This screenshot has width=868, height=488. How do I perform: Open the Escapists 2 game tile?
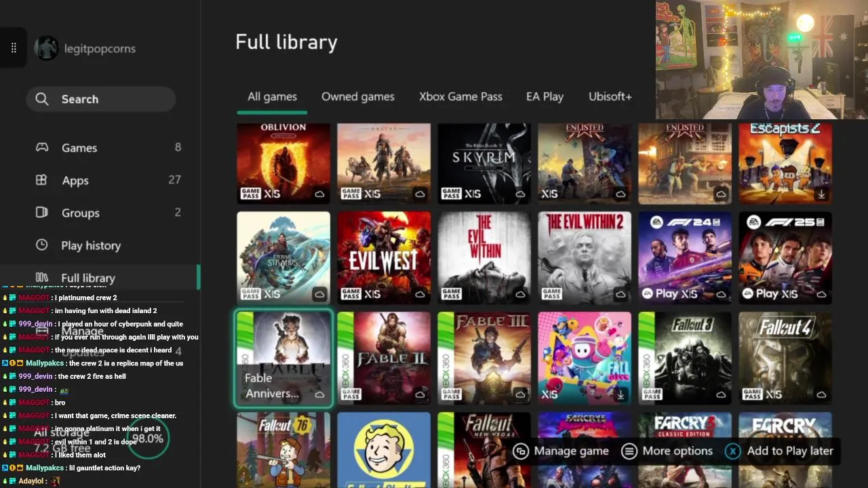pyautogui.click(x=785, y=163)
